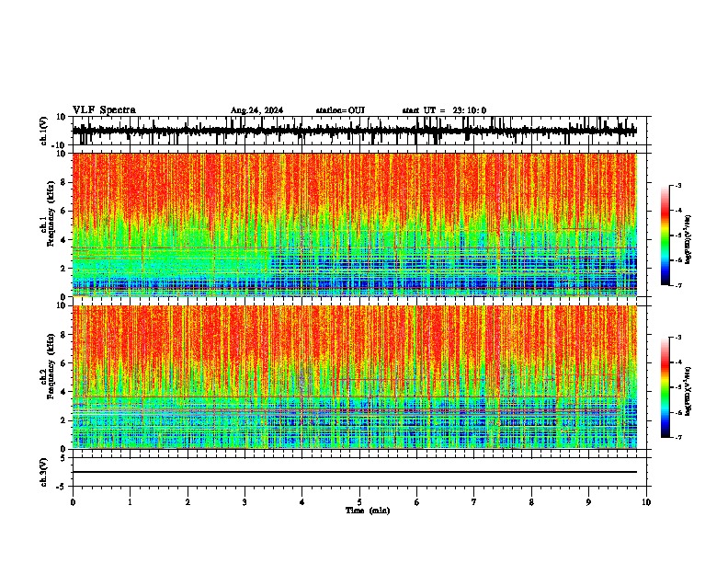Click the ch.2 colorbar log(PSD) label
728x563 pixels.
[x=688, y=391]
